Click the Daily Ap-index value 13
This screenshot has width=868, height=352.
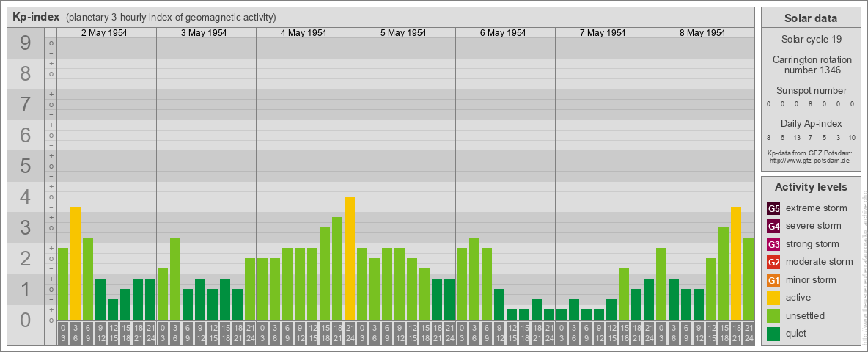(796, 138)
